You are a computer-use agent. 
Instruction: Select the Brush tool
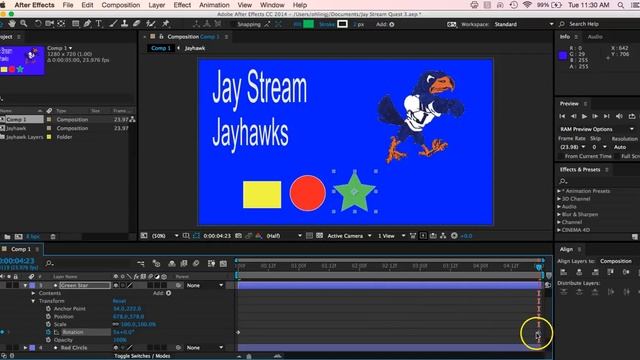(x=113, y=24)
